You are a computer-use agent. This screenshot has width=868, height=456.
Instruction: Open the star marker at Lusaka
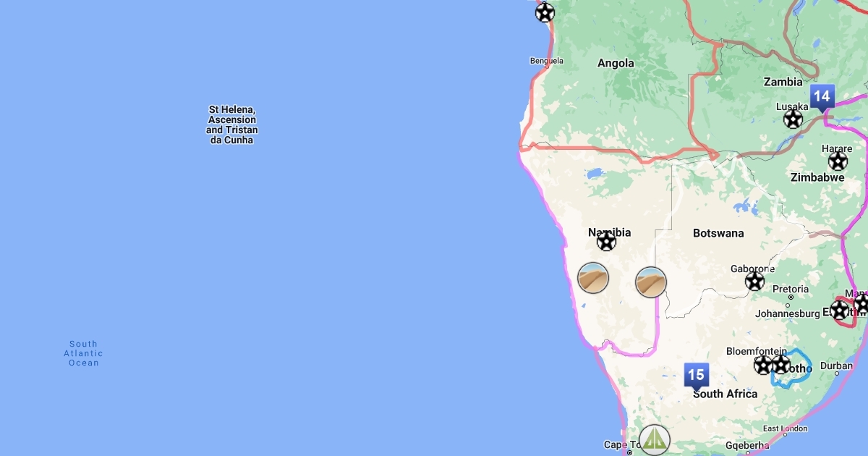click(793, 119)
